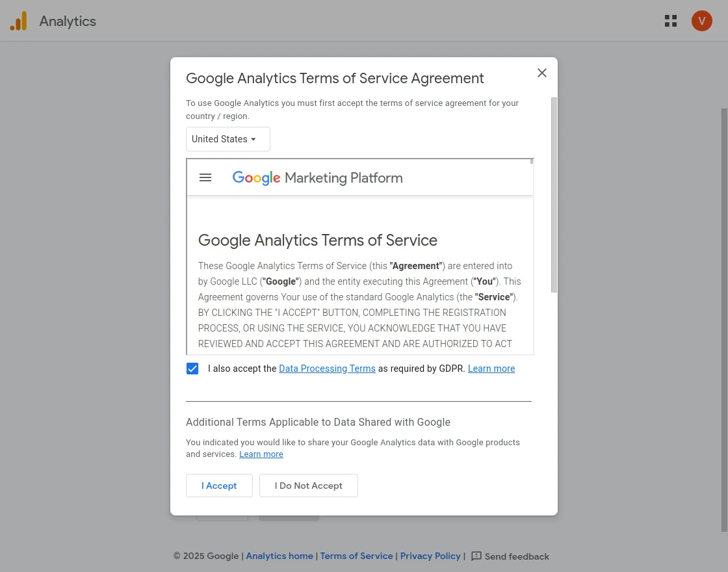Open the Google apps grid
Image resolution: width=728 pixels, height=572 pixels.
[671, 21]
